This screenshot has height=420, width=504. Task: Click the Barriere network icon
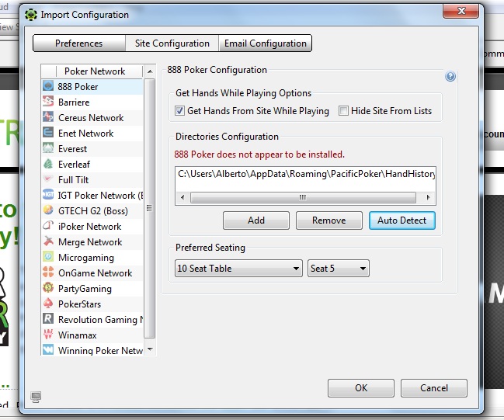pos(48,102)
